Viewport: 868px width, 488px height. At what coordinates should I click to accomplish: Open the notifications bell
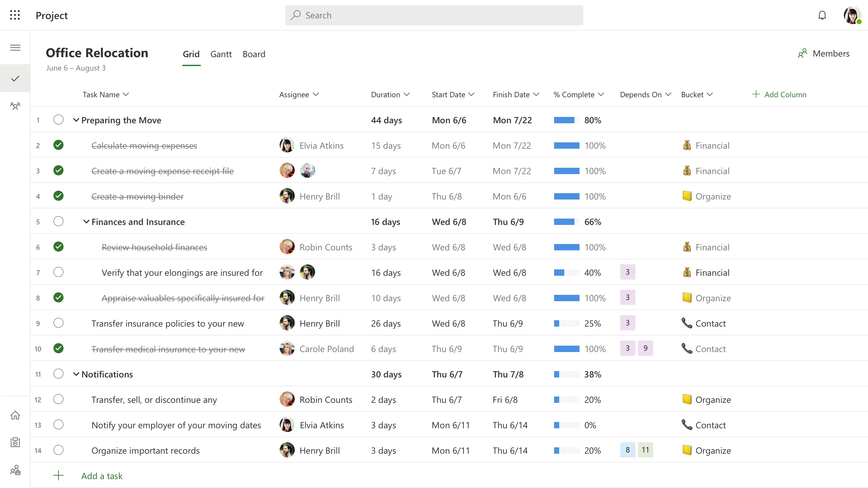click(x=822, y=15)
